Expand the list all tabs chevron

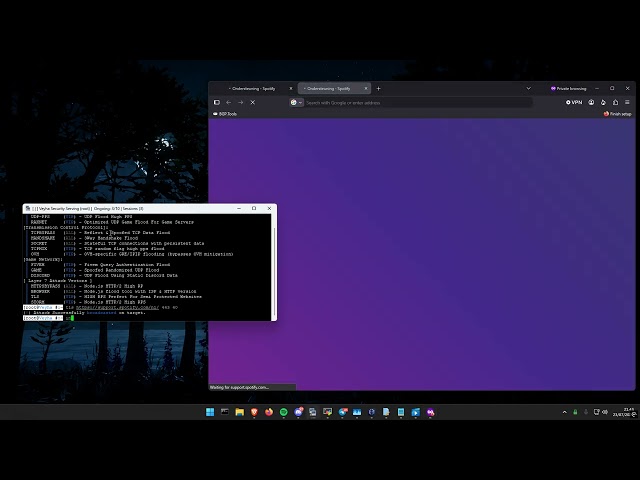tap(529, 88)
